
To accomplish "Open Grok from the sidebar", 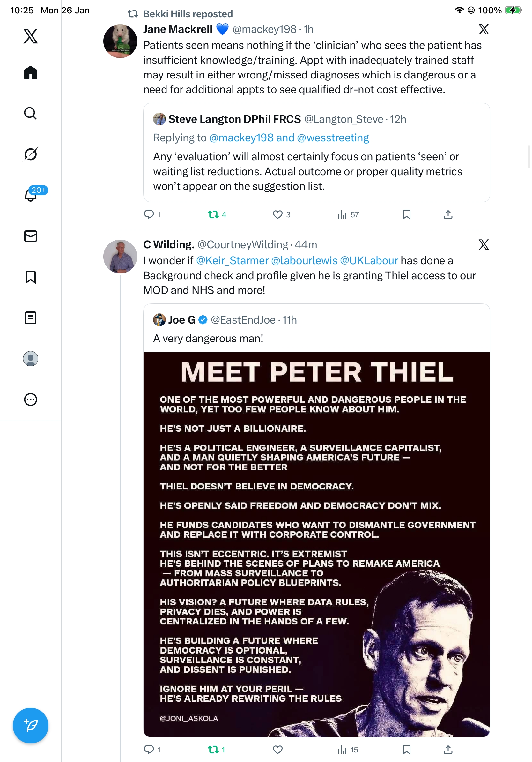I will pos(31,154).
